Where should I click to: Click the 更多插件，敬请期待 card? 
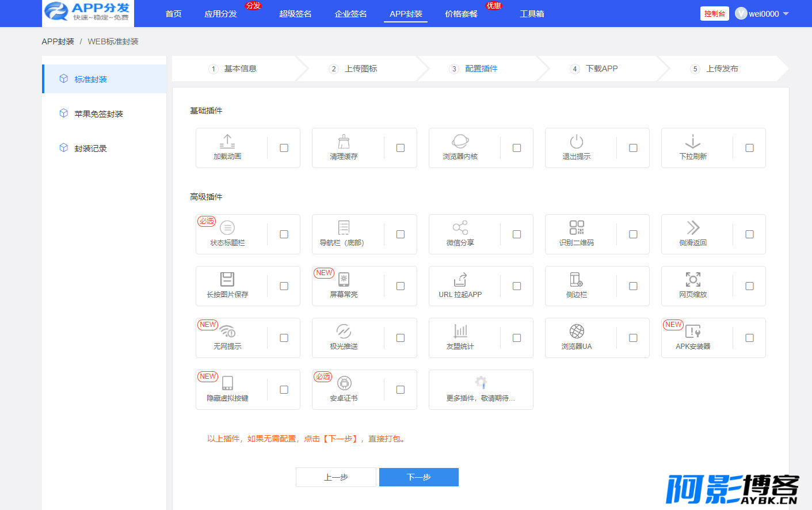coord(481,390)
